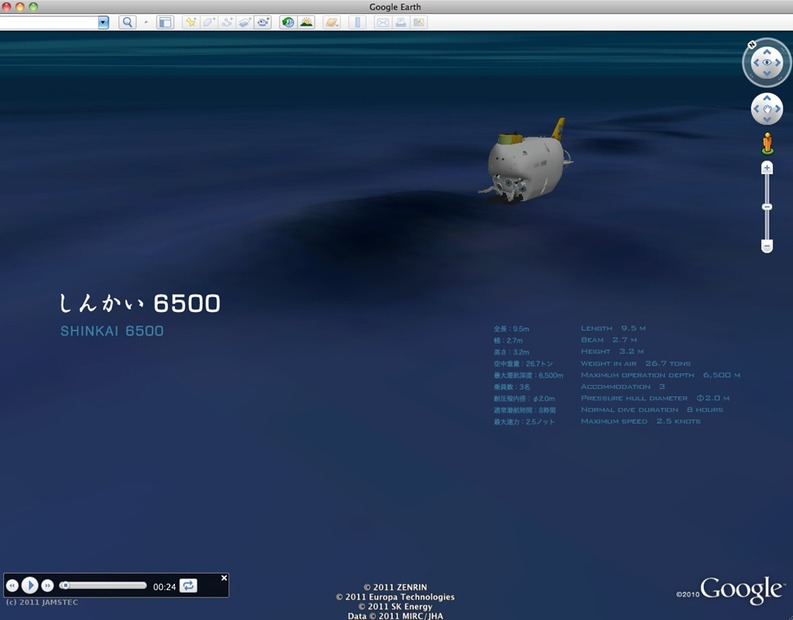Click the 'Maximum operation depth 6,500 m' line
This screenshot has width=793, height=620.
point(660,375)
